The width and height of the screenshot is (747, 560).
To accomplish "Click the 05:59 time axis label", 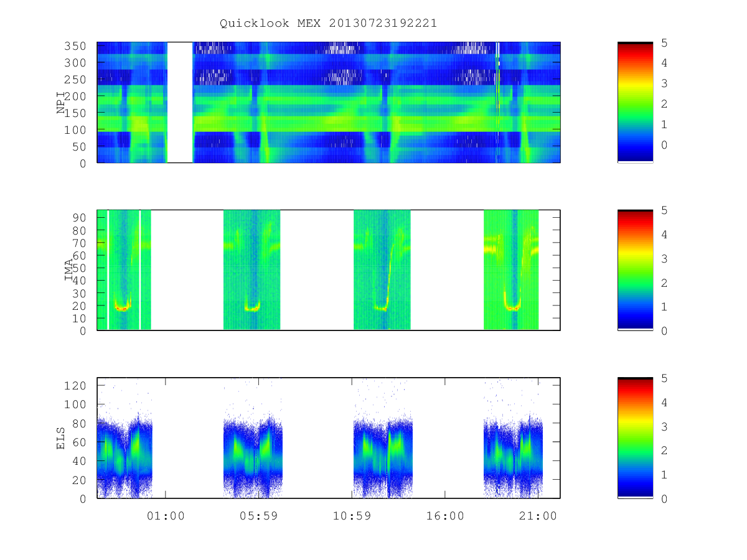I will pos(258,516).
